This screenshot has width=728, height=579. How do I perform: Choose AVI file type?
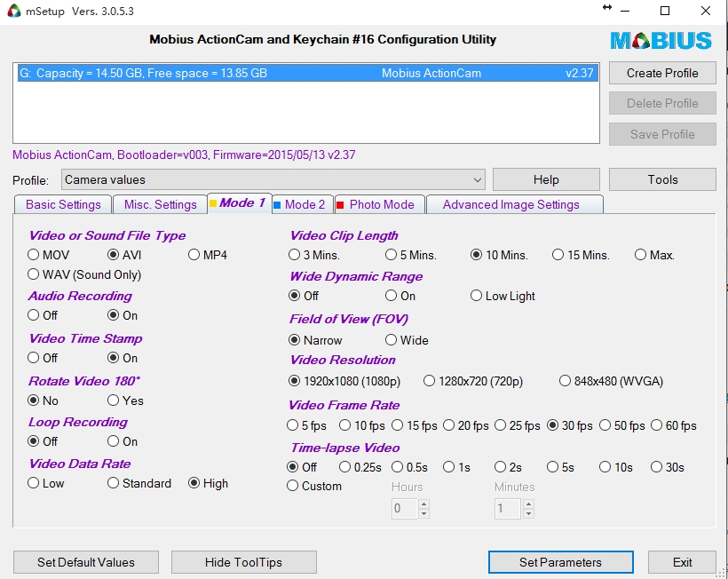[x=124, y=255]
